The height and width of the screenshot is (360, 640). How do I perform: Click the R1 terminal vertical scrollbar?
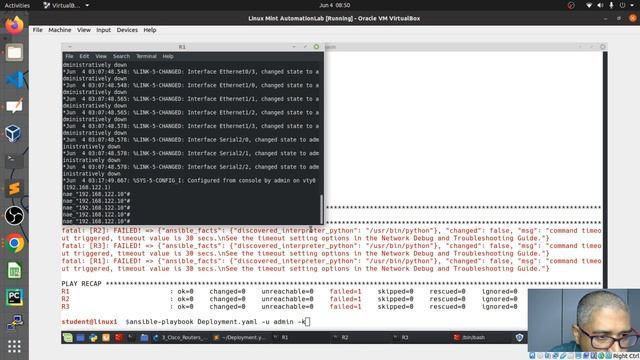321,208
